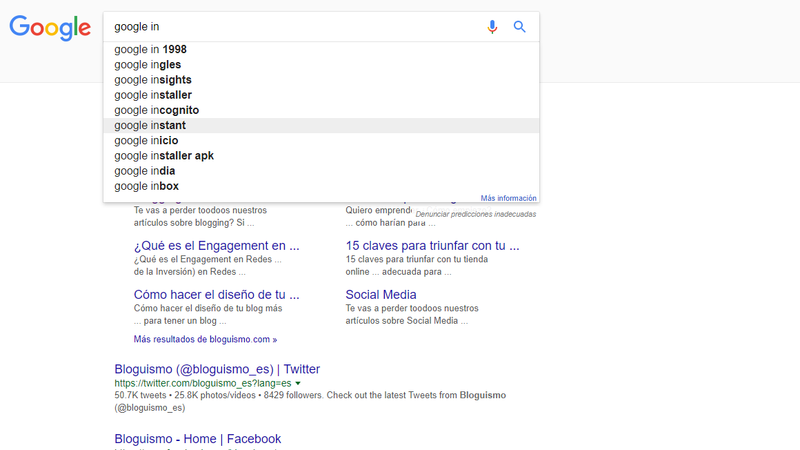Screen dimensions: 800x450
Task: Select suggestion 'google ingles'
Action: 321,65
